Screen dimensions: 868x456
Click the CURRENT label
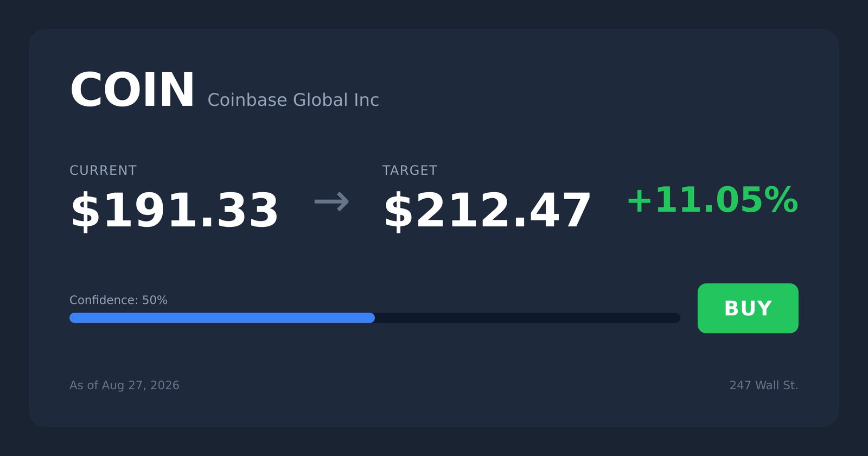coord(103,170)
